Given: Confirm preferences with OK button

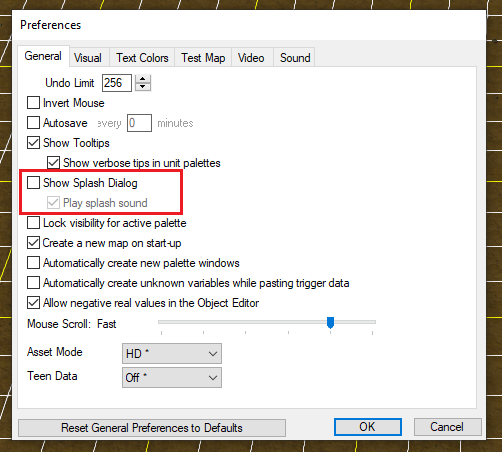Looking at the screenshot, I should click(x=368, y=427).
